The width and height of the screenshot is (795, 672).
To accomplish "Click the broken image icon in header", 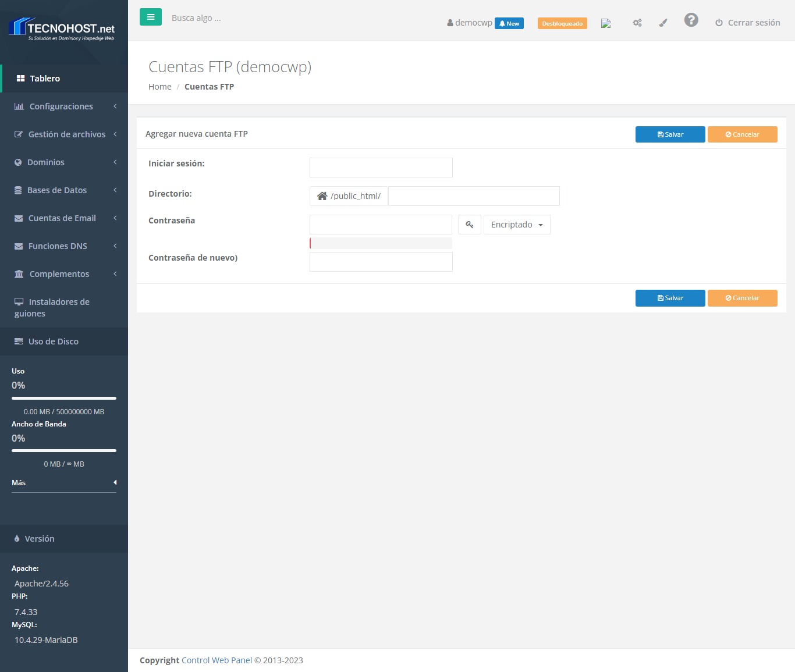I will coord(606,24).
